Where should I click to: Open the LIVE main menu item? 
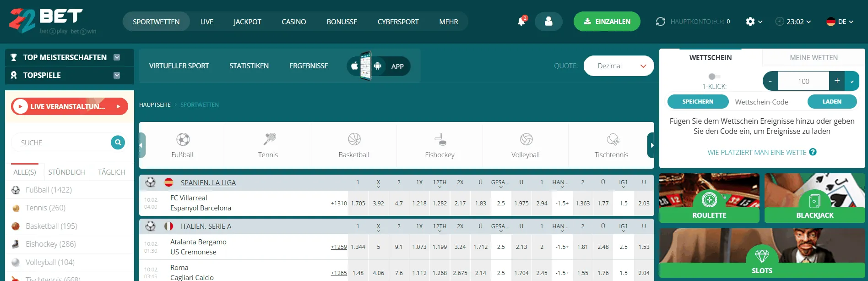207,22
